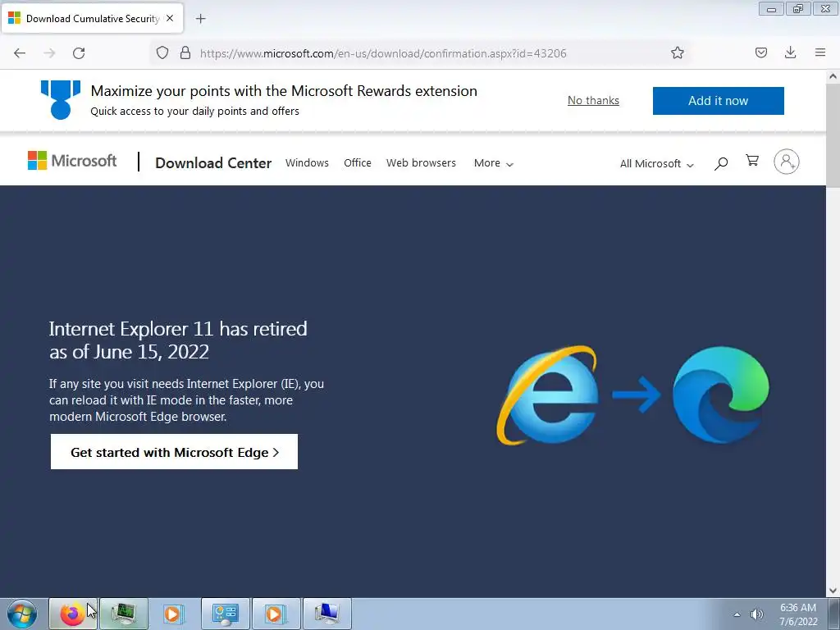Select the Download Cumulative Security tab
This screenshot has width=840, height=630.
92,19
